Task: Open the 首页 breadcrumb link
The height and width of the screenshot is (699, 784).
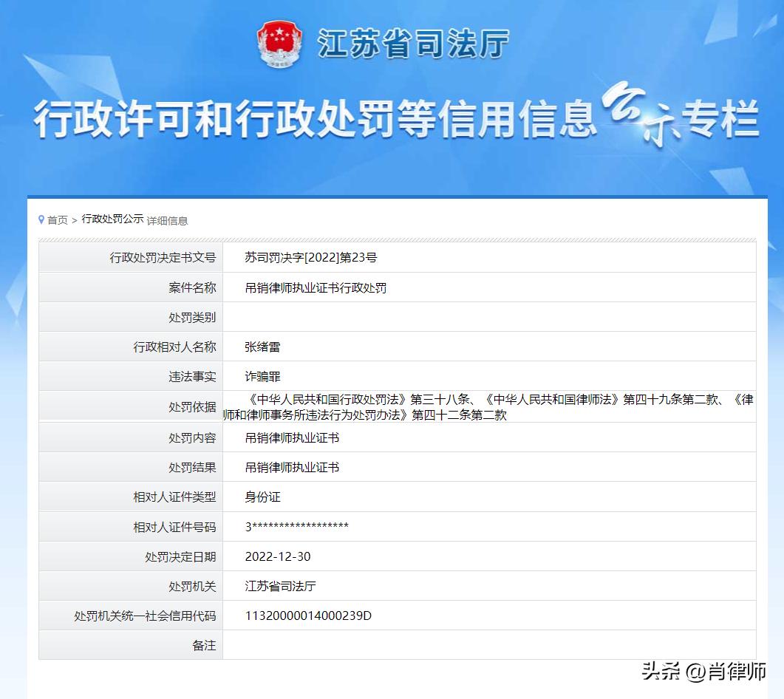Action: [x=58, y=219]
